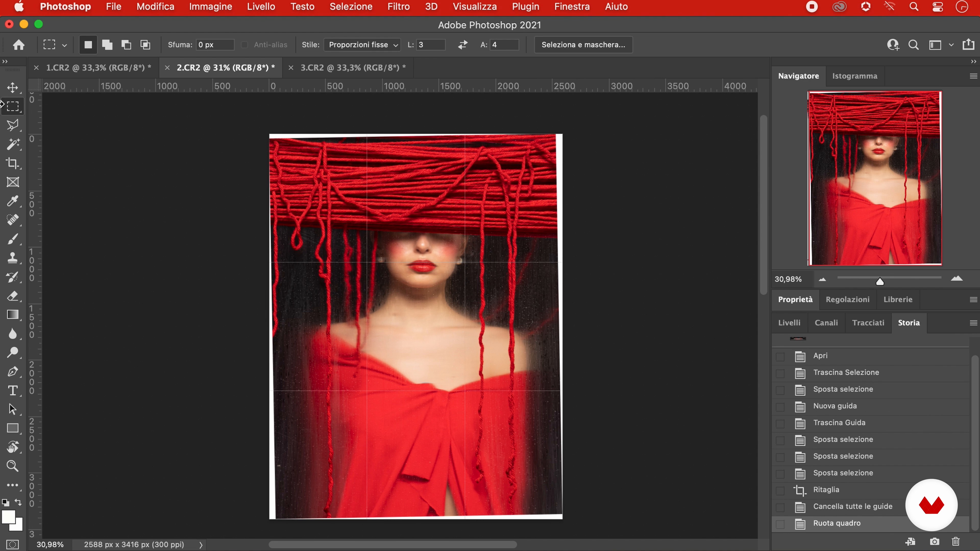Viewport: 980px width, 551px height.
Task: Select the Frame tool
Action: (x=13, y=182)
